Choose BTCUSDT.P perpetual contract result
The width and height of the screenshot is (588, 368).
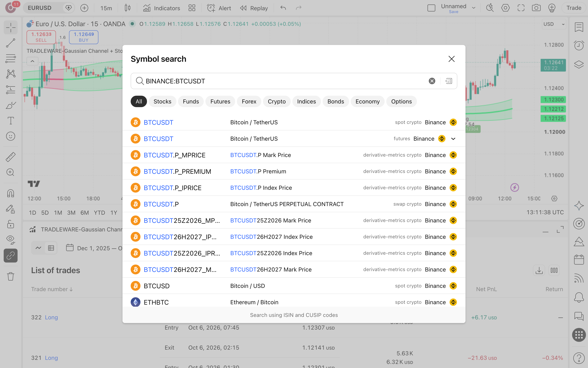294,204
